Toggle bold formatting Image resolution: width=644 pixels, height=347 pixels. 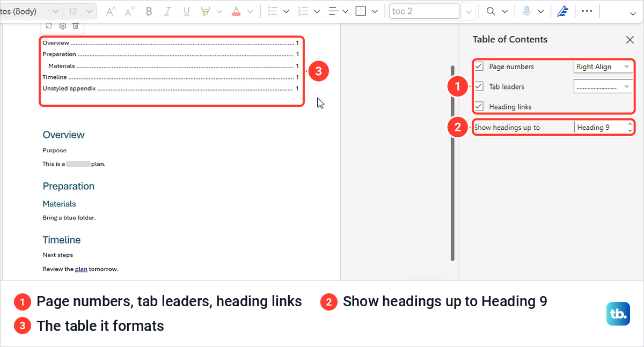[x=149, y=11]
